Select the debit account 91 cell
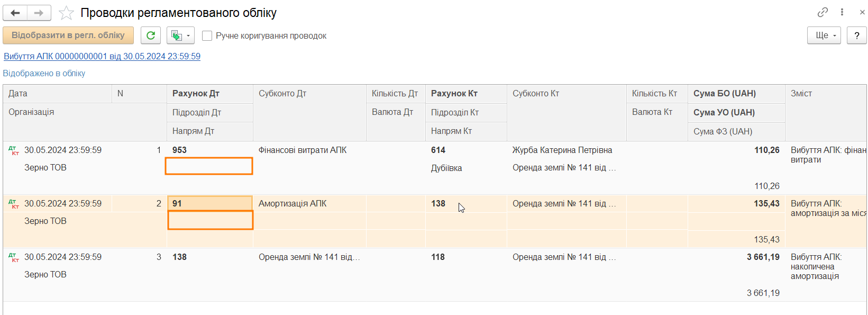Image resolution: width=868 pixels, height=315 pixels. point(209,203)
